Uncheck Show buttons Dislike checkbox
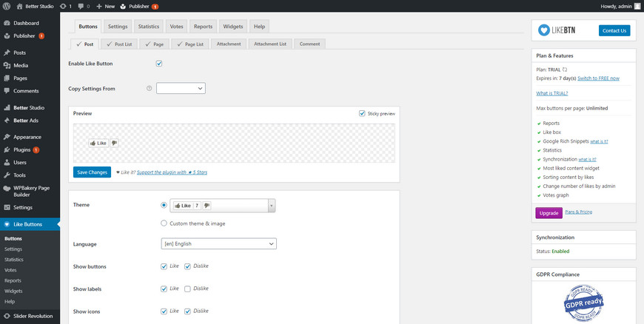Viewport: 644px width, 324px height. click(x=188, y=266)
